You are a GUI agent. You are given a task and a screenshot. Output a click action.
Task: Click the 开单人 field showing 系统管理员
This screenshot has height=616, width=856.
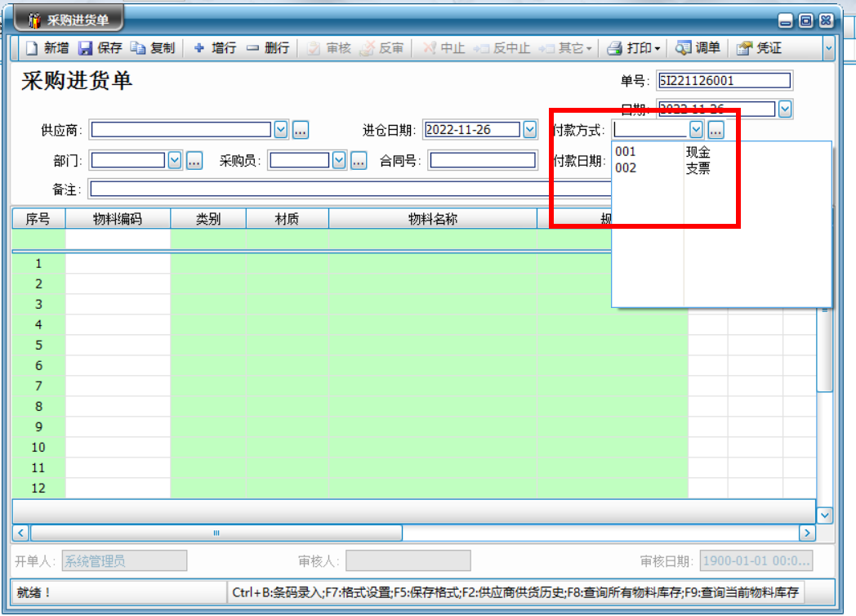[124, 560]
